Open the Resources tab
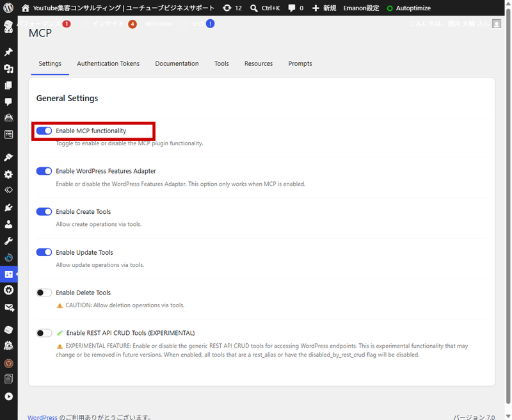Viewport: 512px width, 420px height. click(259, 63)
